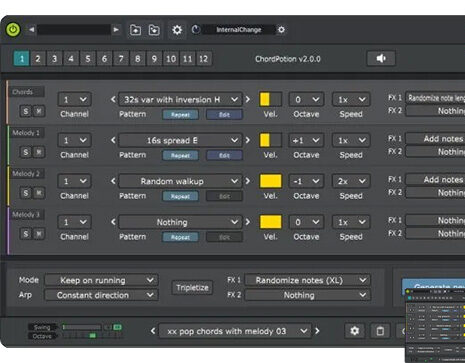Click Repeat button in Melody 2 row
Screen dimensions: 465x363
[180, 196]
